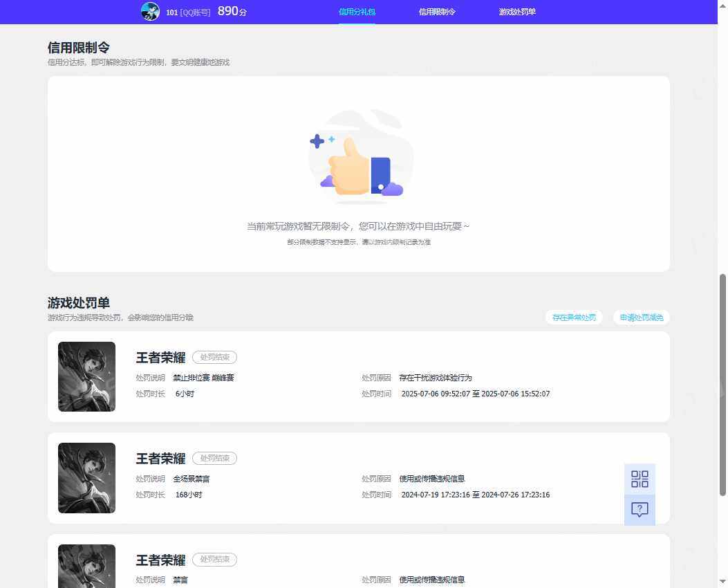Viewport: 728px width, 588px height.
Task: Click the thumbs-up illustration
Action: tap(361, 158)
